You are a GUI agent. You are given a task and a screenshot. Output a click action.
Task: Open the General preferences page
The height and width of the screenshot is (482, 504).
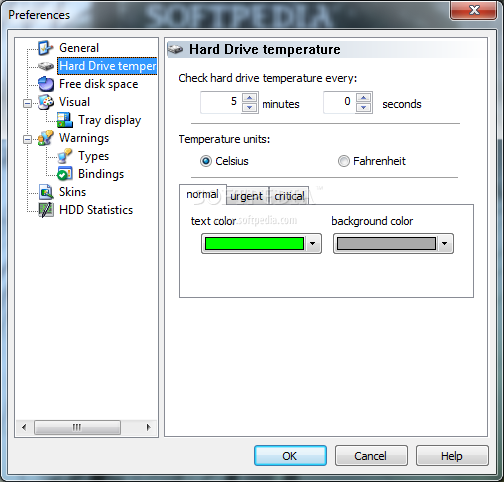79,48
